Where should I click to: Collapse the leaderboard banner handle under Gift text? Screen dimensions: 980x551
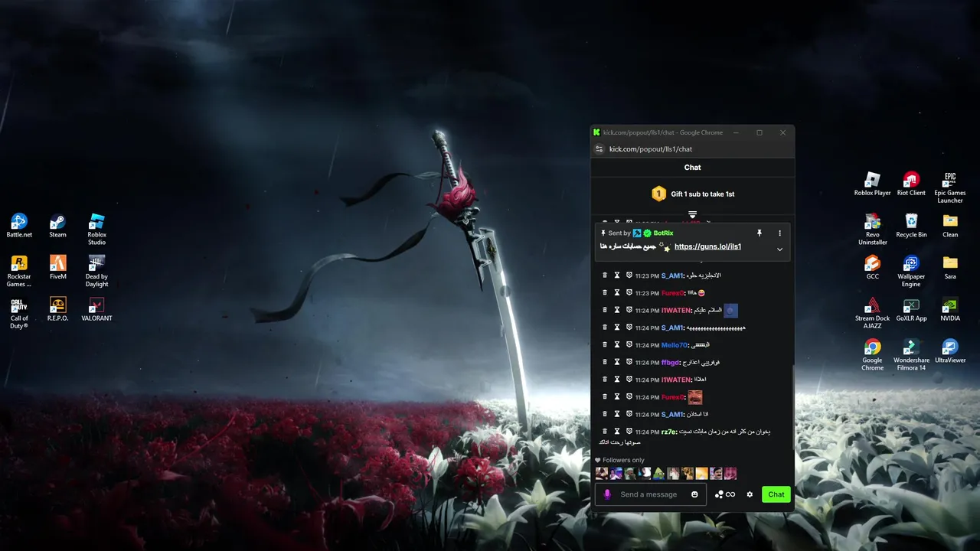pyautogui.click(x=692, y=214)
